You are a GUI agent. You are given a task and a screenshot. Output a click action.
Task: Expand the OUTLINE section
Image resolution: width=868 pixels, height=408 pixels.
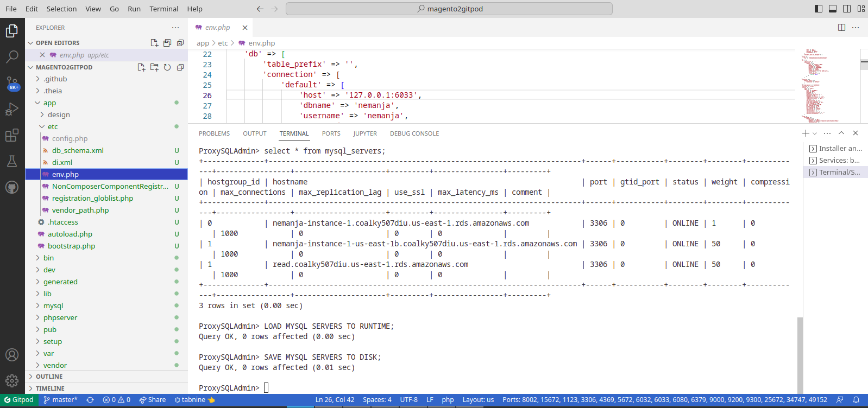click(x=49, y=377)
